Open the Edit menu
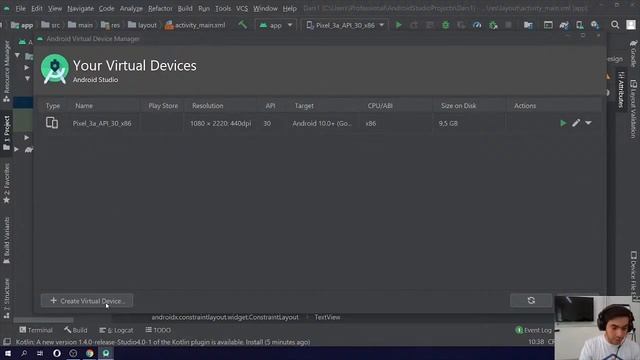Viewport: 640px width, 360px height. [37, 8]
